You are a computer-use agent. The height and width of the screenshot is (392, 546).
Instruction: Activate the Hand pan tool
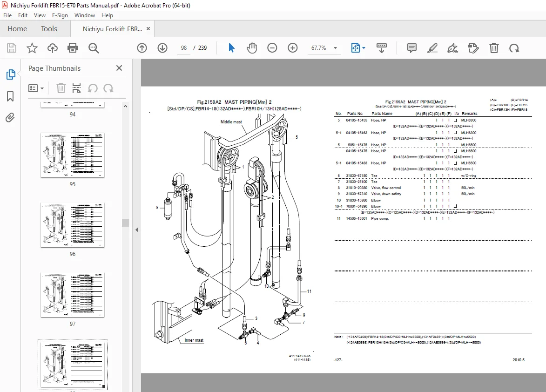click(x=252, y=48)
